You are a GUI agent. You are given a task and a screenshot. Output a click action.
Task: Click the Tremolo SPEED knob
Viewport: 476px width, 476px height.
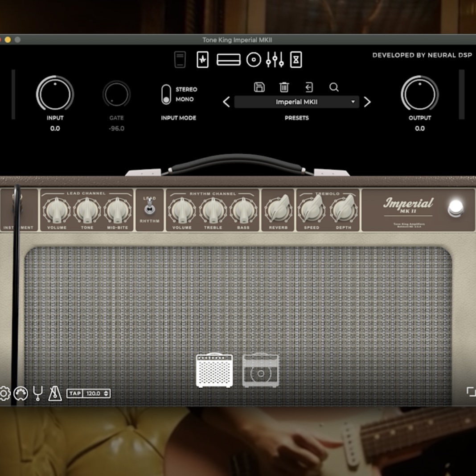(312, 209)
